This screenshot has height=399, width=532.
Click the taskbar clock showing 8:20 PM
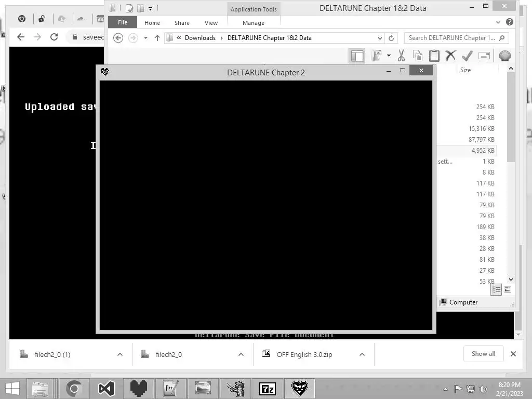(509, 389)
